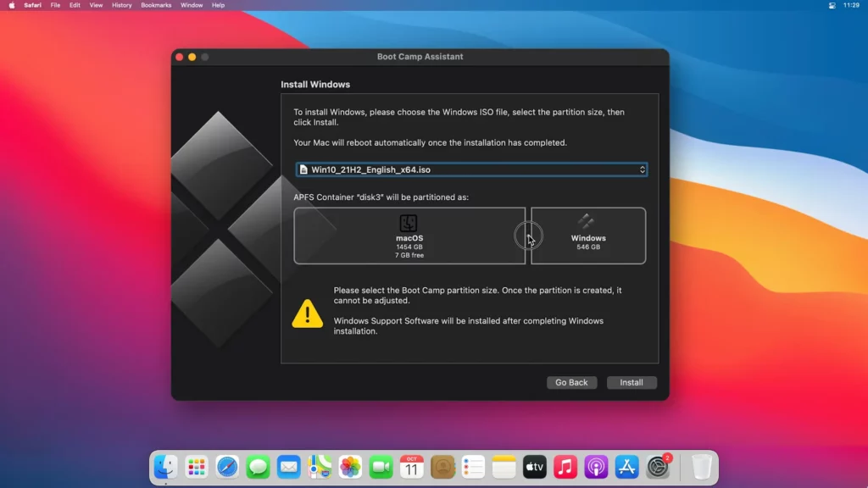The width and height of the screenshot is (868, 488).
Task: Click the '1454 GB' macOS size text
Action: (x=409, y=247)
